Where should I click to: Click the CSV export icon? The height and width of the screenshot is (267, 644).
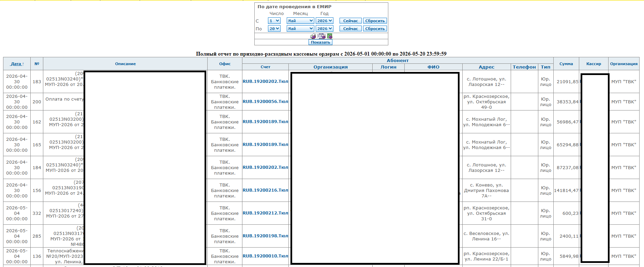(321, 36)
